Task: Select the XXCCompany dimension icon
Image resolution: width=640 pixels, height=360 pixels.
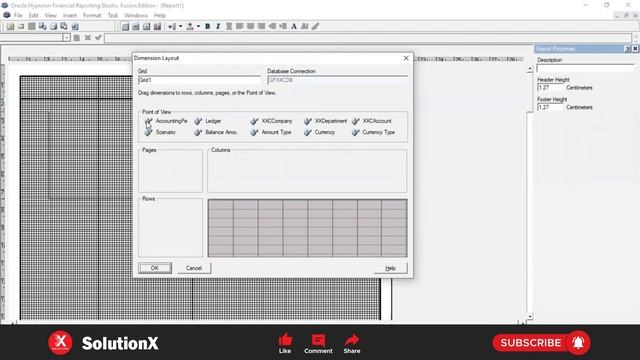Action: coord(254,121)
